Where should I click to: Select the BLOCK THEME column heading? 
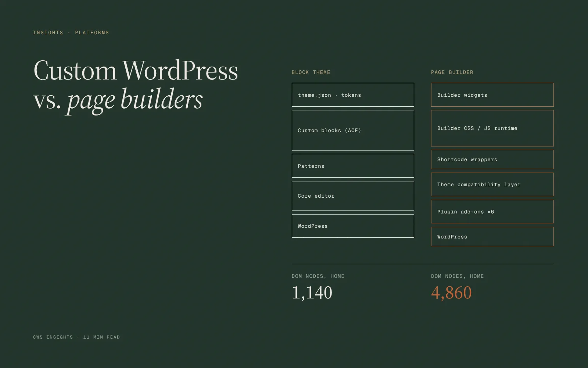tap(311, 72)
